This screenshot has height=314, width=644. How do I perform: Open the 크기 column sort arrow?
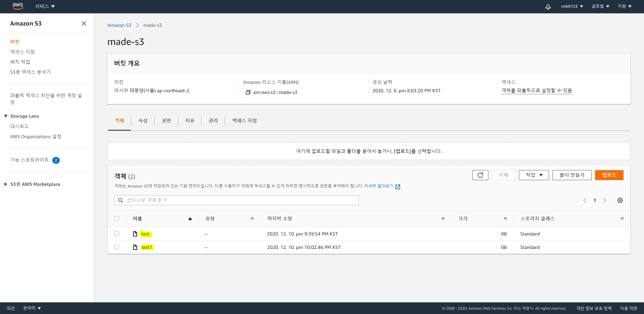point(505,219)
